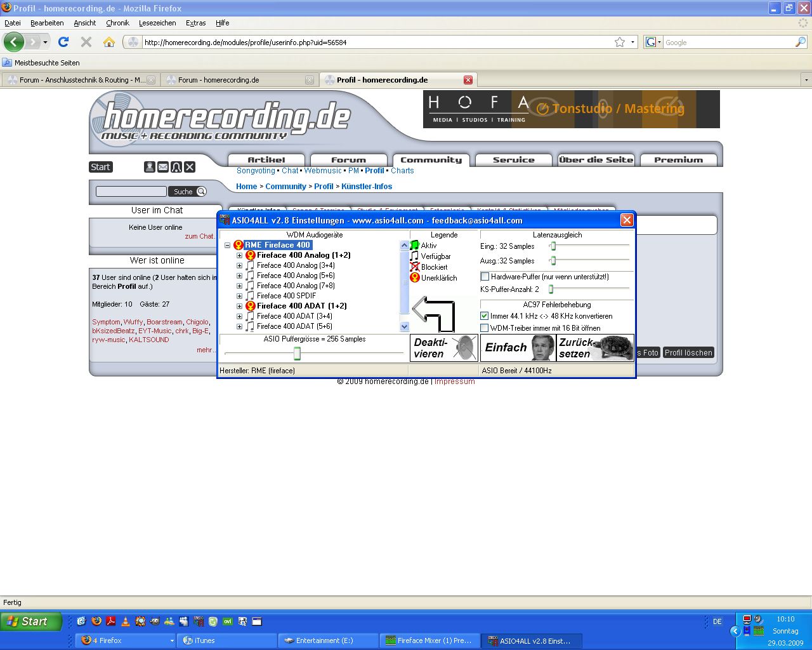Enable Hardware-Puffer checkbox
The height and width of the screenshot is (650, 812).
(485, 277)
